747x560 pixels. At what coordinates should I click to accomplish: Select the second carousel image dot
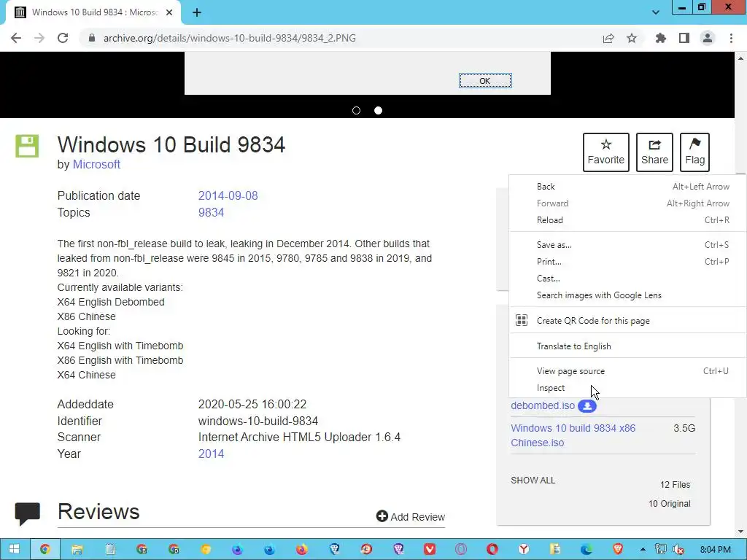[x=378, y=111]
